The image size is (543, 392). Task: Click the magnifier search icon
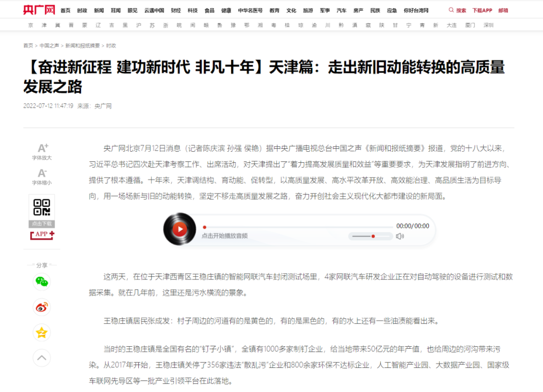tap(451, 9)
